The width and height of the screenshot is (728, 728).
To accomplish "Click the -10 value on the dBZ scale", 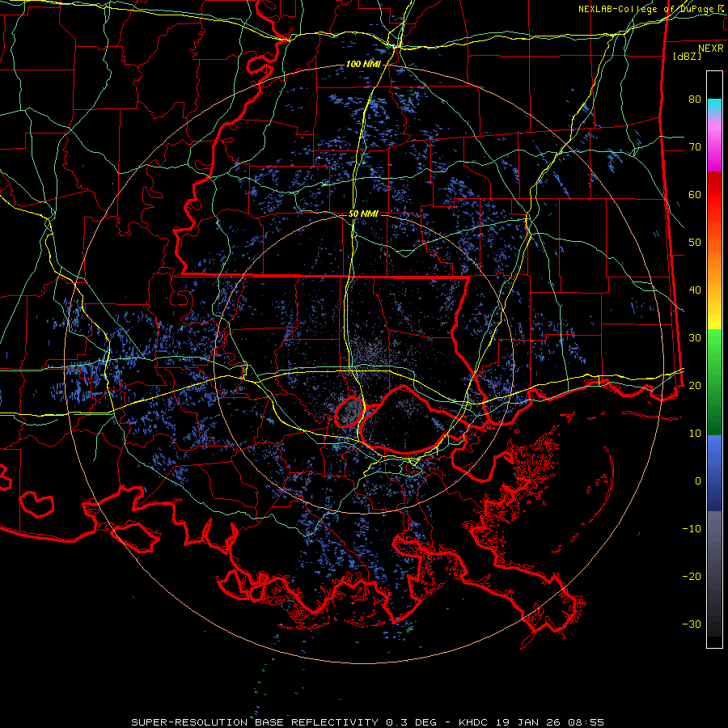I will (x=692, y=529).
